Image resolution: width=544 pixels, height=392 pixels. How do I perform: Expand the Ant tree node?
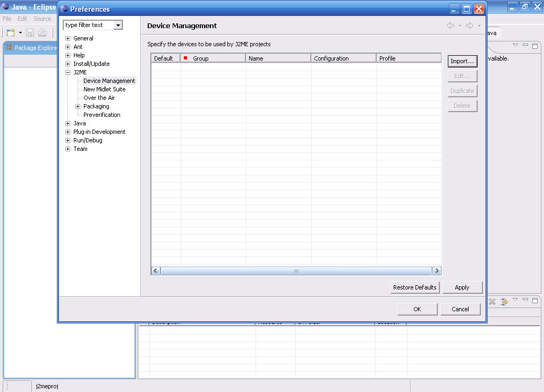[x=68, y=47]
